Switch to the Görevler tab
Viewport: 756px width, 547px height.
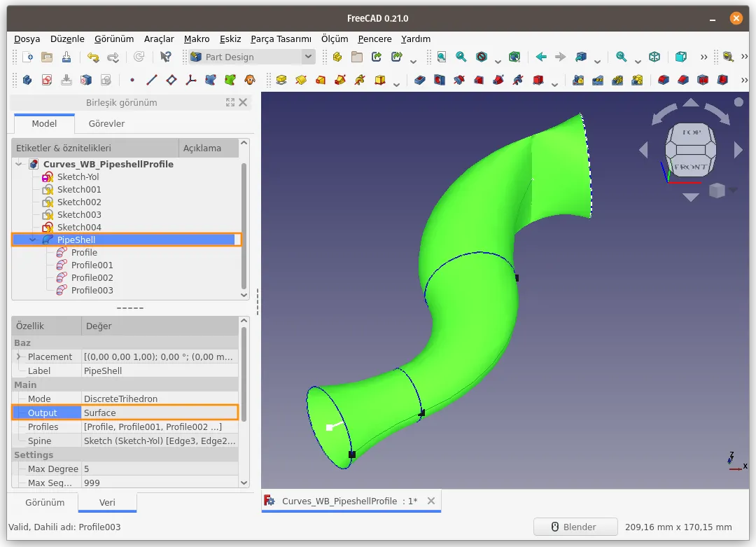point(106,123)
